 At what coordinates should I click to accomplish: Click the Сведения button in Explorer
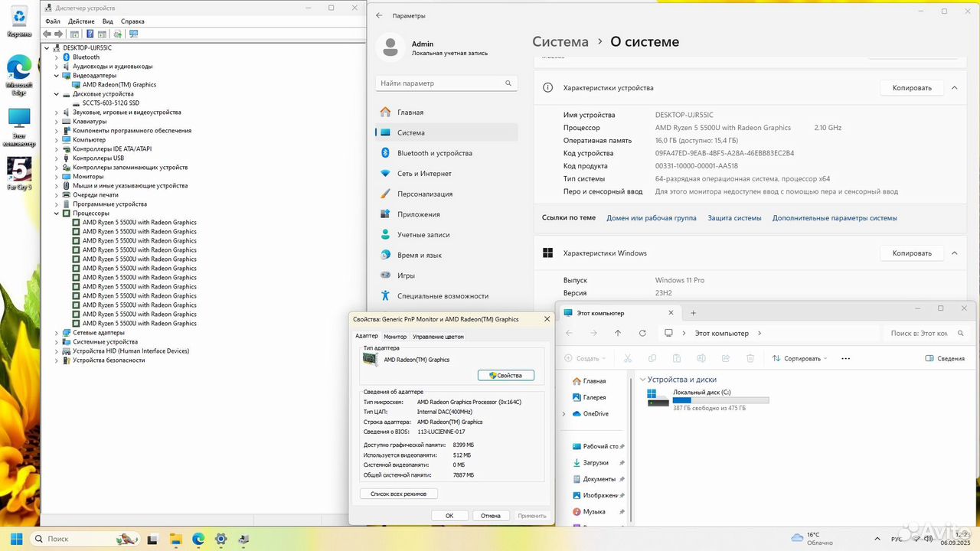pyautogui.click(x=945, y=358)
